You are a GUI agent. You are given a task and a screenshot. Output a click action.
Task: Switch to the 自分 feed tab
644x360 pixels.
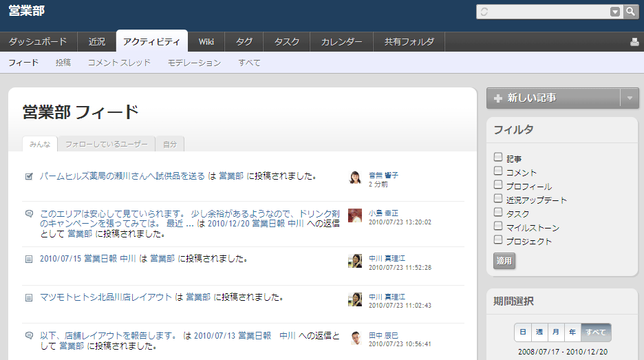click(x=170, y=144)
